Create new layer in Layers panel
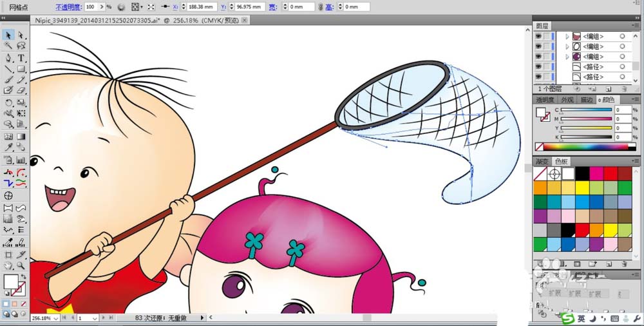 (x=609, y=88)
